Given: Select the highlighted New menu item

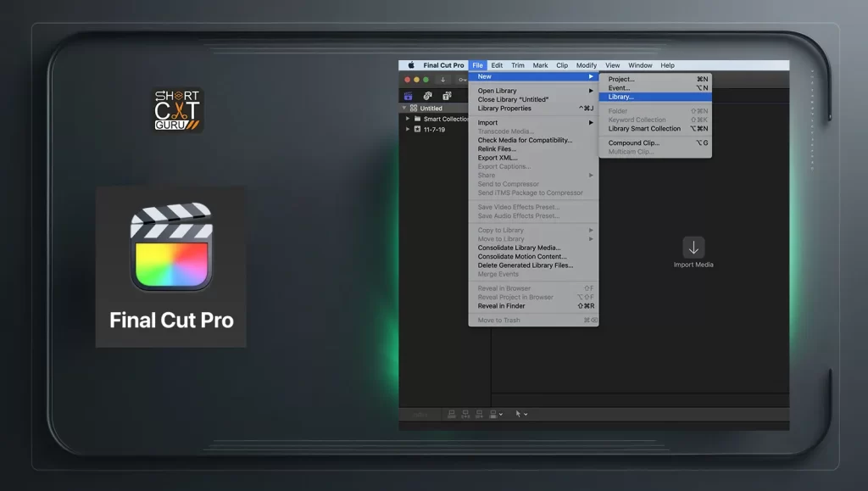Looking at the screenshot, I should click(534, 76).
